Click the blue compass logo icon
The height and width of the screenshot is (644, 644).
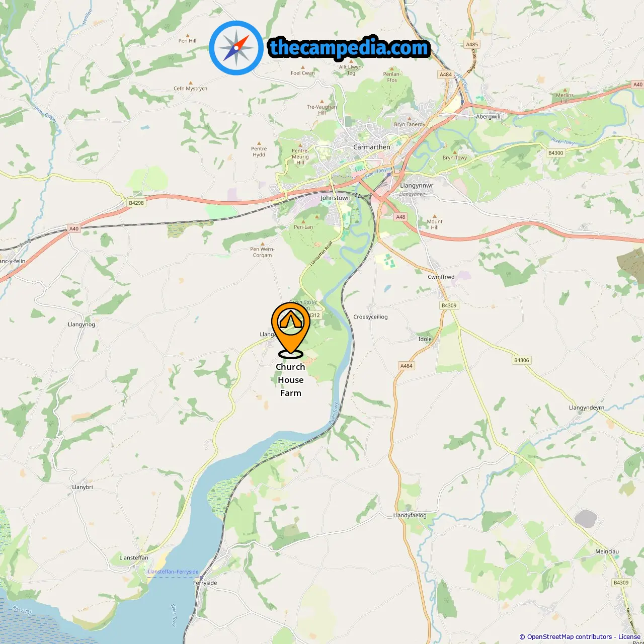tap(236, 48)
